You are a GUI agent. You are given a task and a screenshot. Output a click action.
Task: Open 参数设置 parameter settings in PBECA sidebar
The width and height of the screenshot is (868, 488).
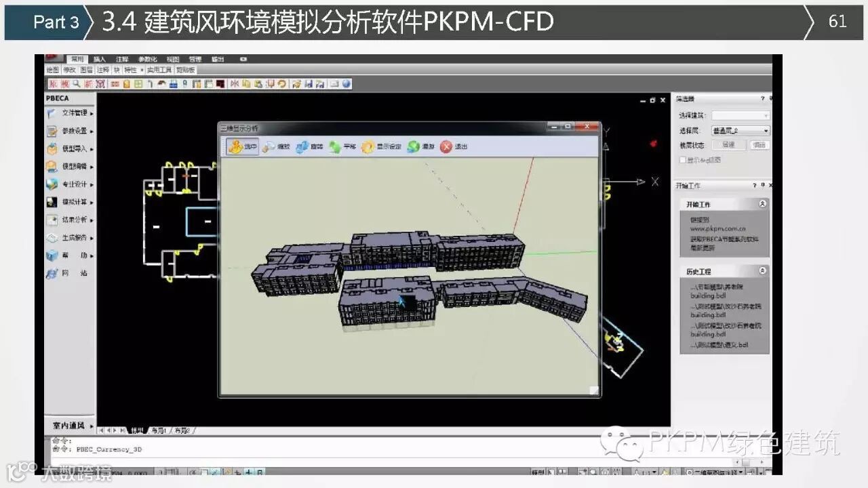click(69, 131)
